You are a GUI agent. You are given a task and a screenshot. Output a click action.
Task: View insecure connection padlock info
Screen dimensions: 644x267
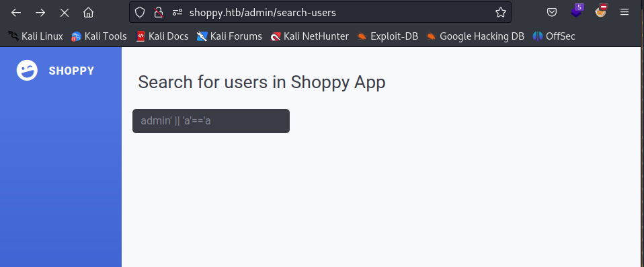[x=159, y=13]
